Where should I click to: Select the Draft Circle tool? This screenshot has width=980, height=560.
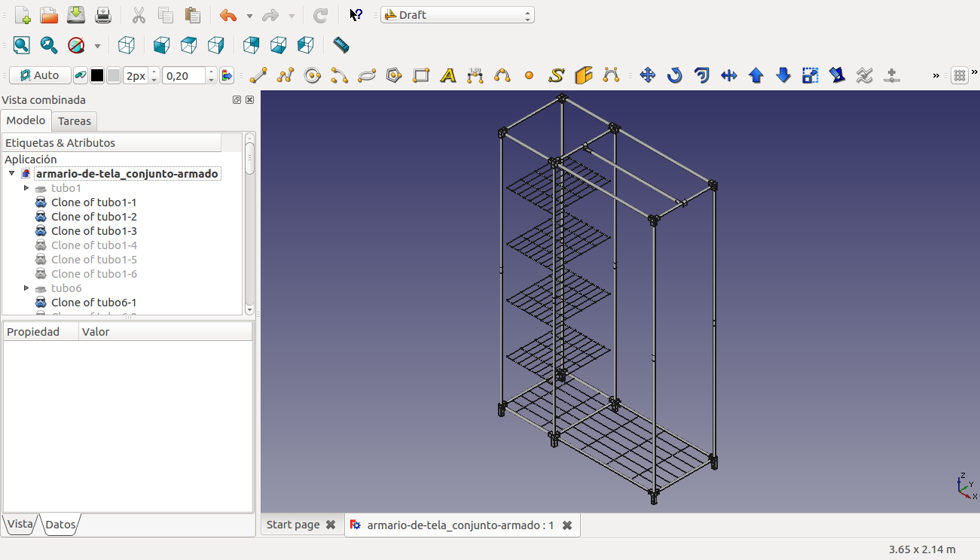click(x=313, y=75)
